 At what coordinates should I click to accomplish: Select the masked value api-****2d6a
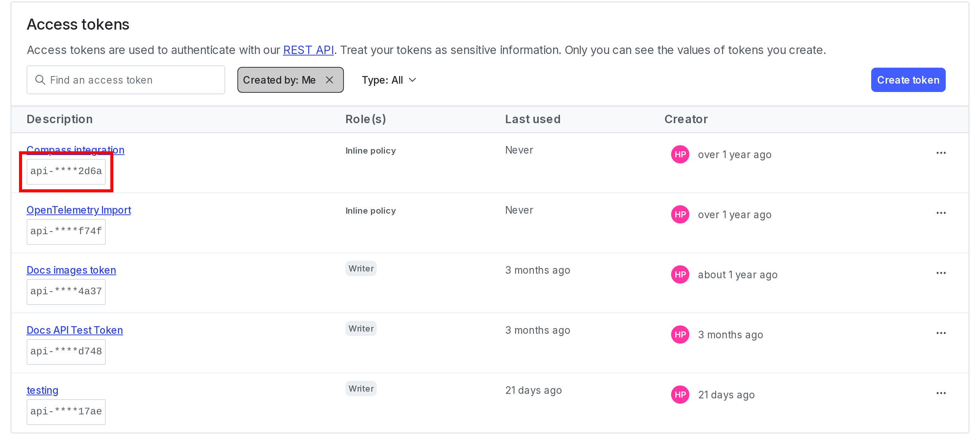coord(66,171)
